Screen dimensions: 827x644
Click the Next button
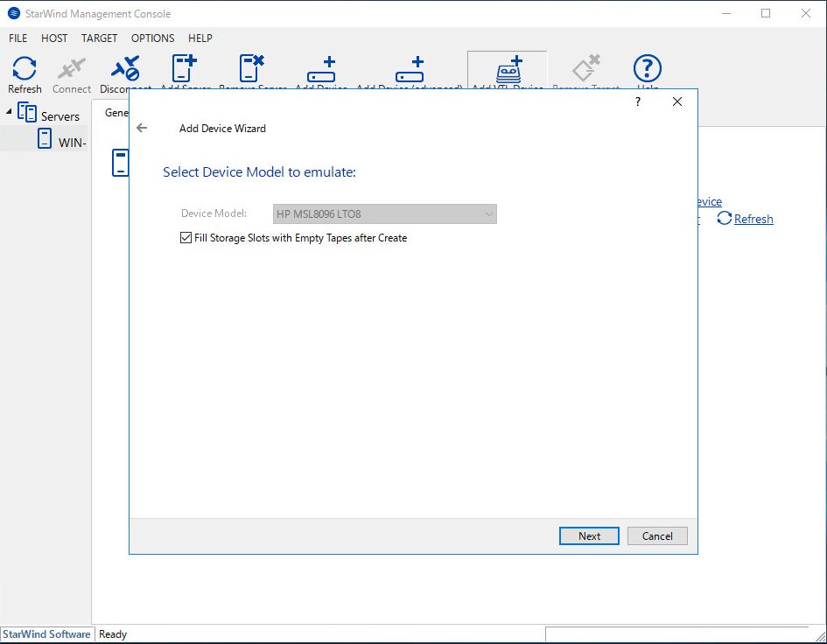point(589,535)
